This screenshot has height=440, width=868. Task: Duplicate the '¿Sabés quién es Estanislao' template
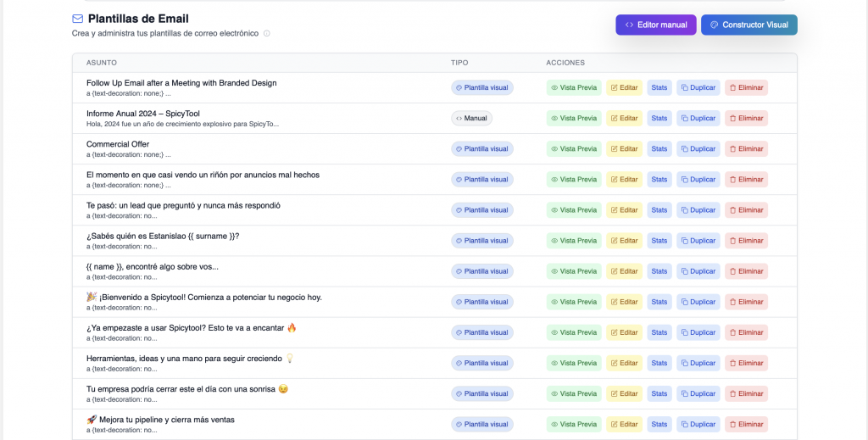point(698,240)
